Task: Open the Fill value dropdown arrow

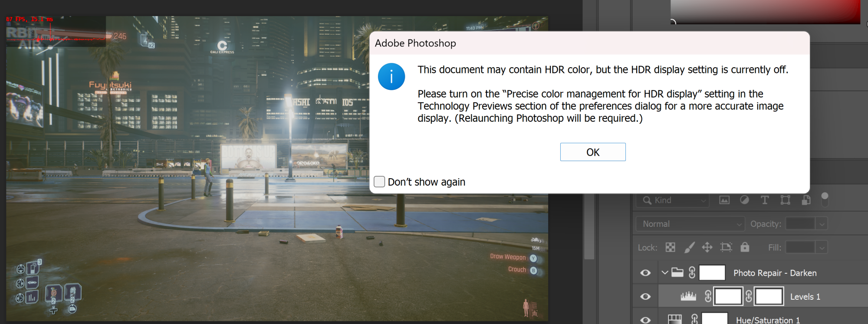Action: coord(822,247)
